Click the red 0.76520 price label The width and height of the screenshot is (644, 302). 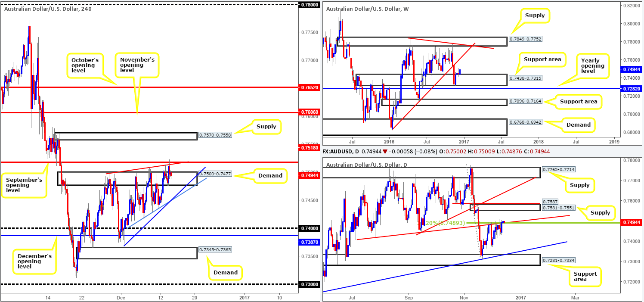(309, 87)
